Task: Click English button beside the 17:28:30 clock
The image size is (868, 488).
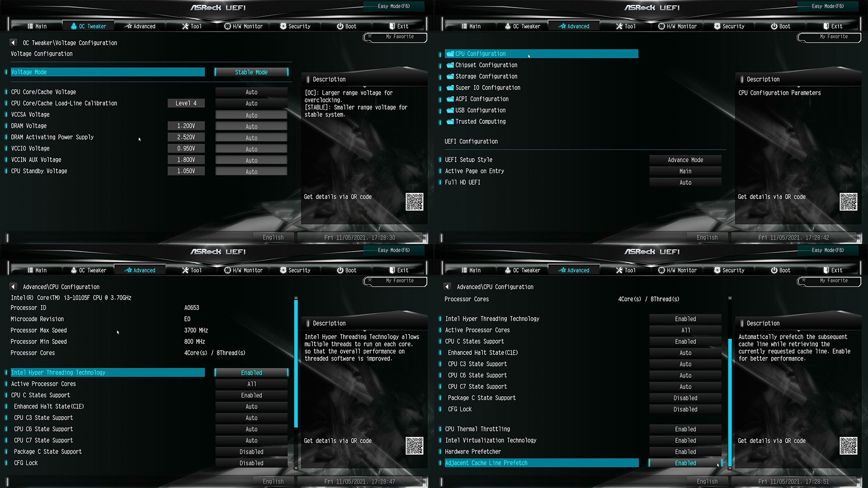Action: [x=273, y=238]
